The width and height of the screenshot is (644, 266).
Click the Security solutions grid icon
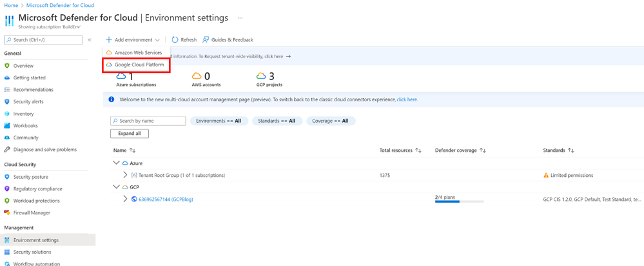click(x=6, y=252)
